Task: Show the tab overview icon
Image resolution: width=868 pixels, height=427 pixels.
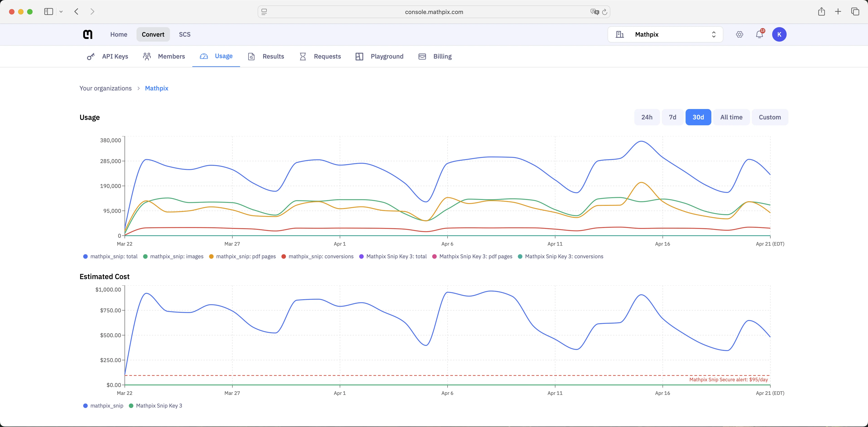Action: (x=855, y=12)
